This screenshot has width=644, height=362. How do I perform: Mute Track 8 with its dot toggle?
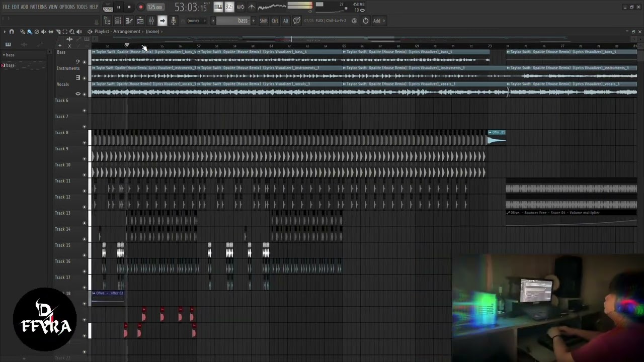(x=84, y=143)
